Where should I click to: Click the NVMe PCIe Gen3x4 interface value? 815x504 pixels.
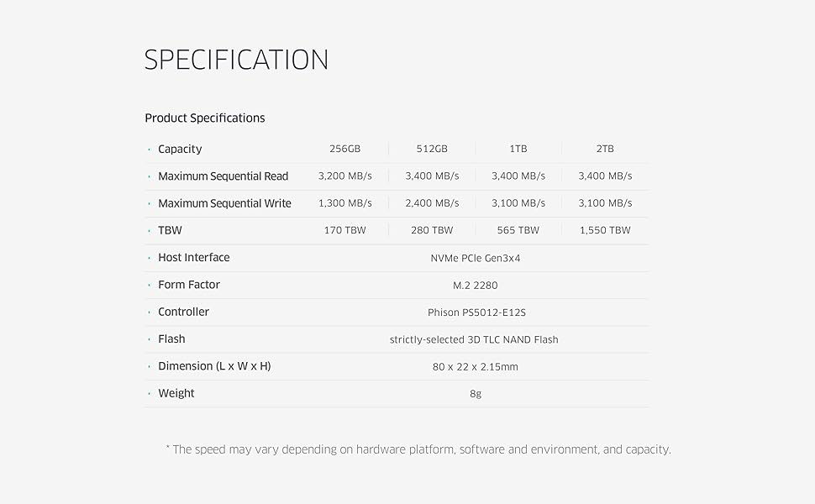point(476,258)
